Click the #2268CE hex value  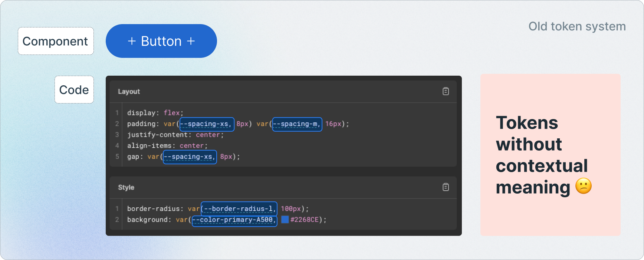click(x=304, y=220)
